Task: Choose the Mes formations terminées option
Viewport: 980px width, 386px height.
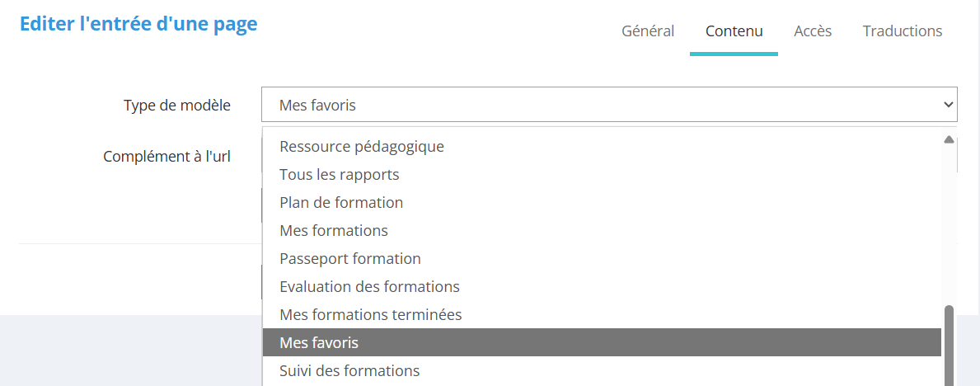Action: click(371, 315)
